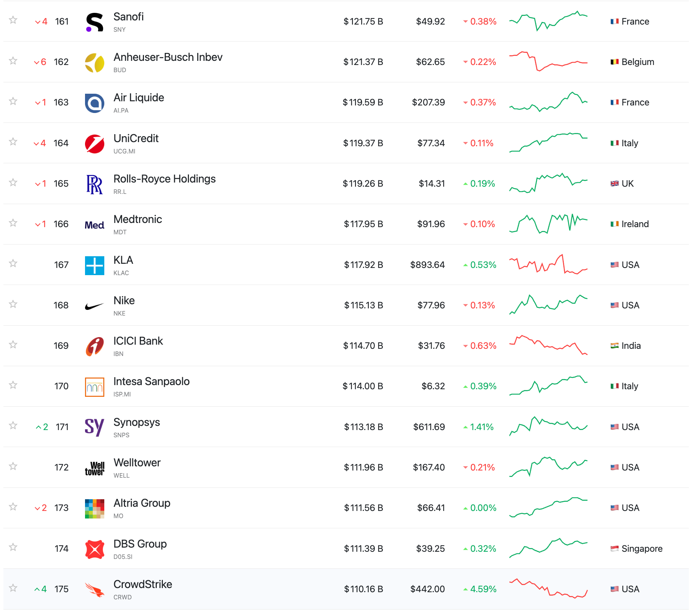Image resolution: width=690 pixels, height=616 pixels.
Task: Click the price $893.64
Action: [427, 265]
